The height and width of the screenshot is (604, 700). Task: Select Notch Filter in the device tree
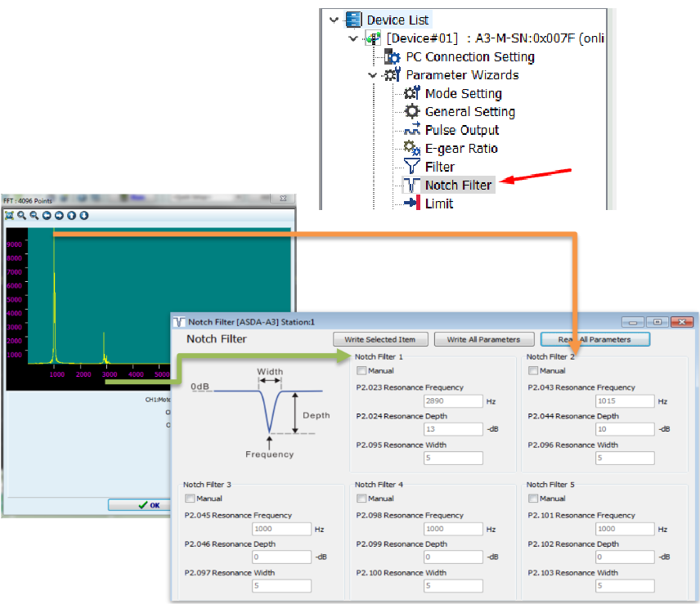[458, 186]
